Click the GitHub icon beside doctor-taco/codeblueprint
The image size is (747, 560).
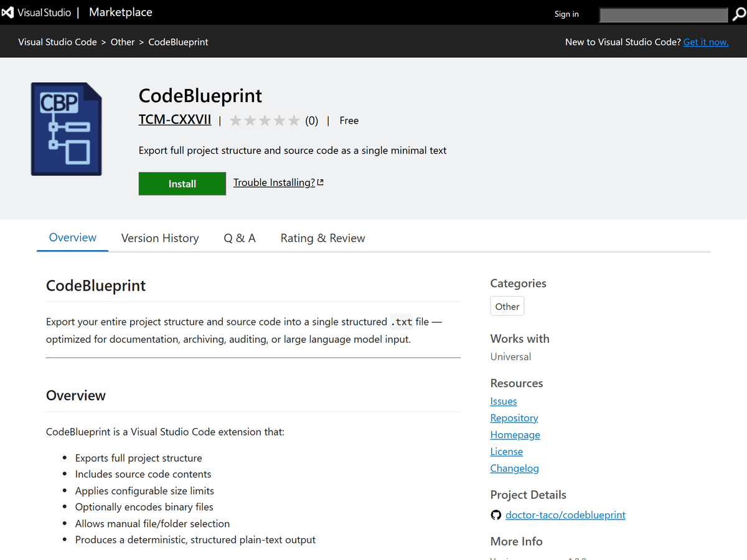pyautogui.click(x=496, y=515)
